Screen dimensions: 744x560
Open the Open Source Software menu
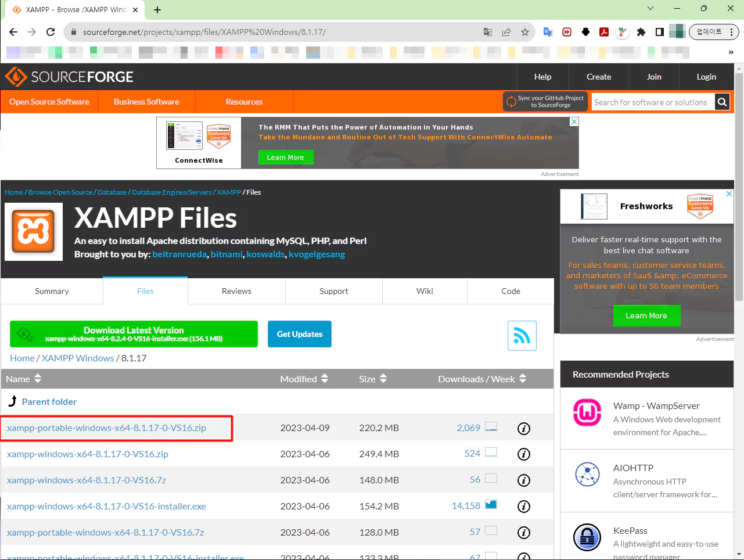pos(49,102)
